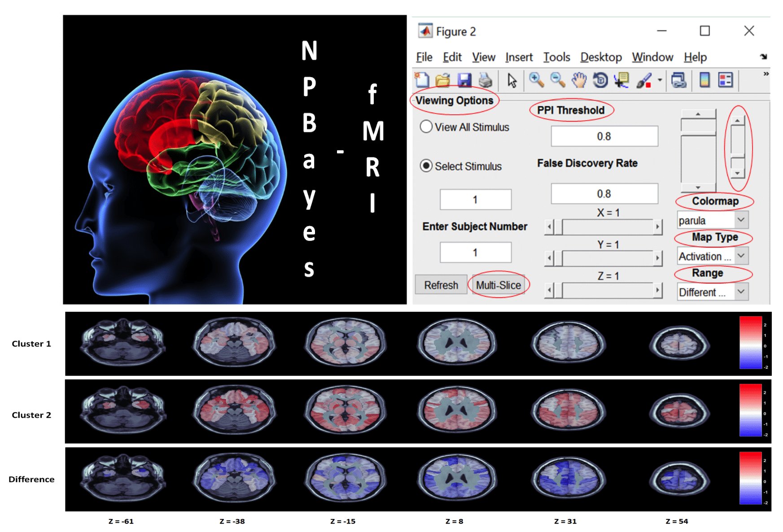783x532 pixels.
Task: Click the X slider track
Action: [608, 227]
